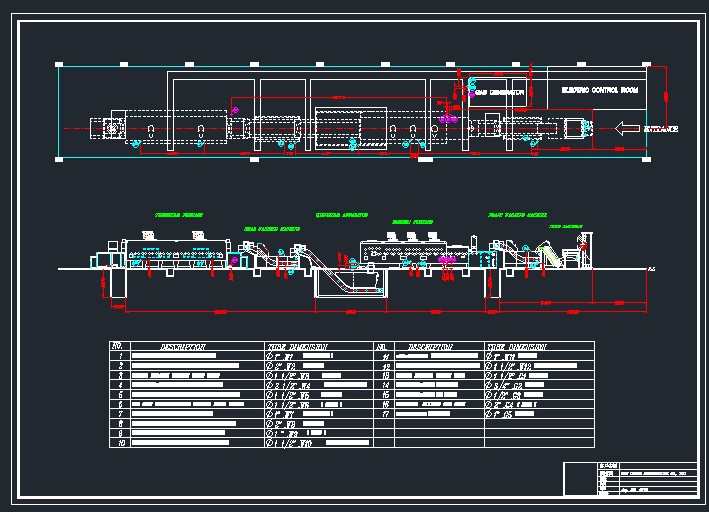Click row number 4 in the table

[120, 385]
